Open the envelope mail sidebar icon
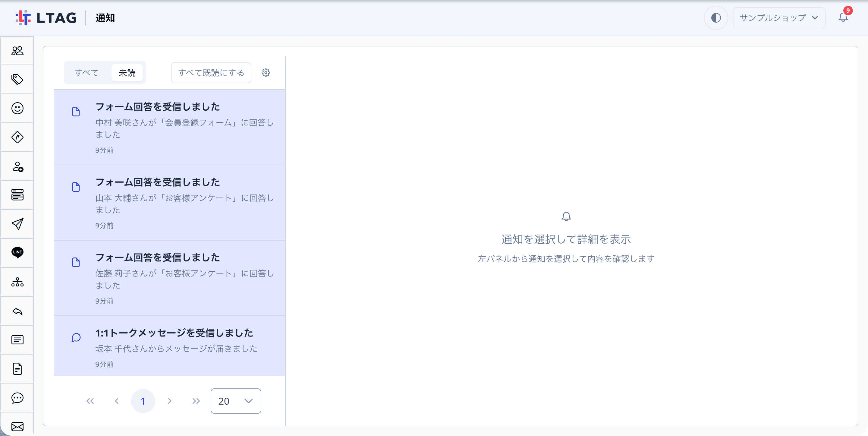868x436 pixels. click(x=17, y=427)
